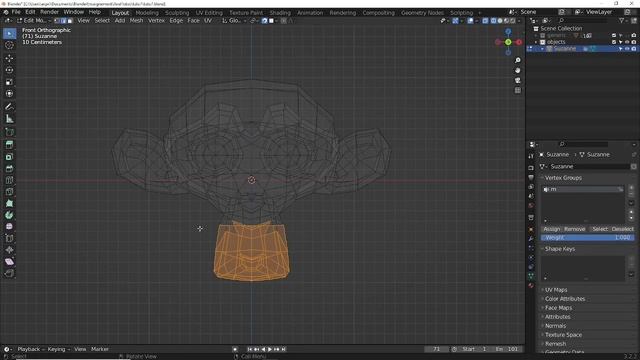
Task: Collapse the Shape Keys panel
Action: (560, 249)
